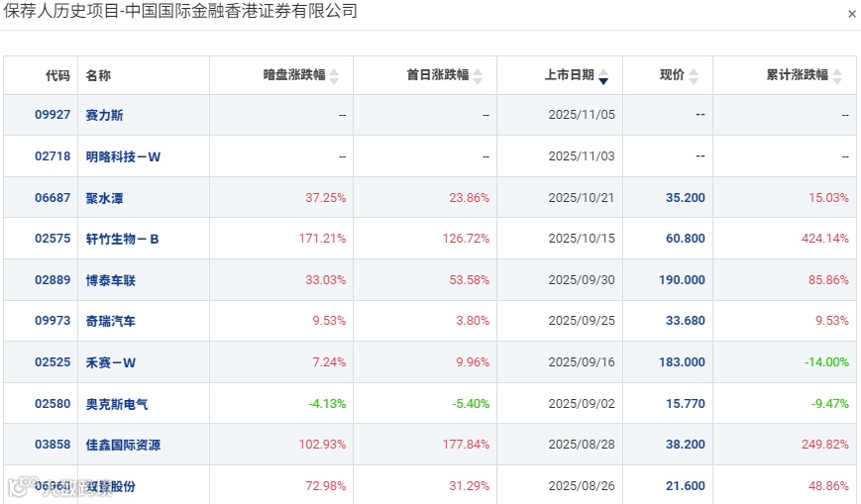861x504 pixels.
Task: Open stock code 02575
Action: tap(53, 239)
